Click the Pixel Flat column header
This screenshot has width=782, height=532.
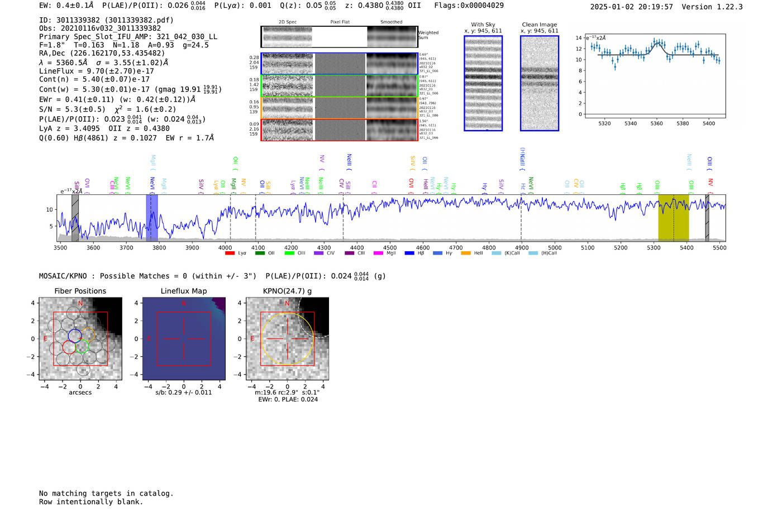340,22
